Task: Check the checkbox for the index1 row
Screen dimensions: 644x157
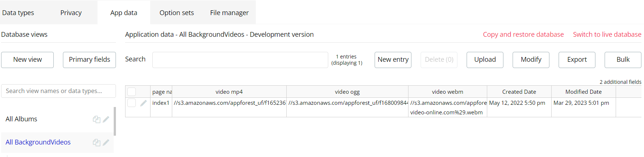Action: [132, 103]
